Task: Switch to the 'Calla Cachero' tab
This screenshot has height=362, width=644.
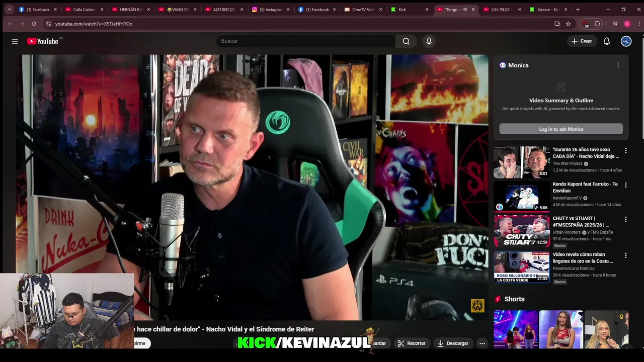Action: pos(84,10)
